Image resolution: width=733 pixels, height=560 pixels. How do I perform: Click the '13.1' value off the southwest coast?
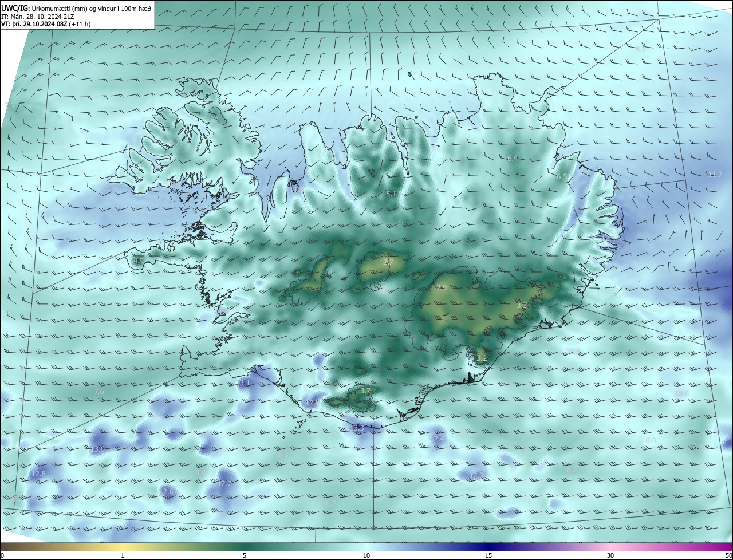pyautogui.click(x=243, y=382)
